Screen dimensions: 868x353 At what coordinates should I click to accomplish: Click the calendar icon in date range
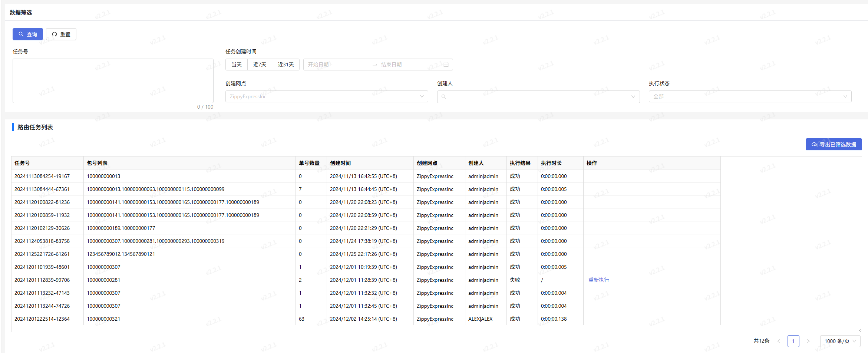(x=446, y=65)
